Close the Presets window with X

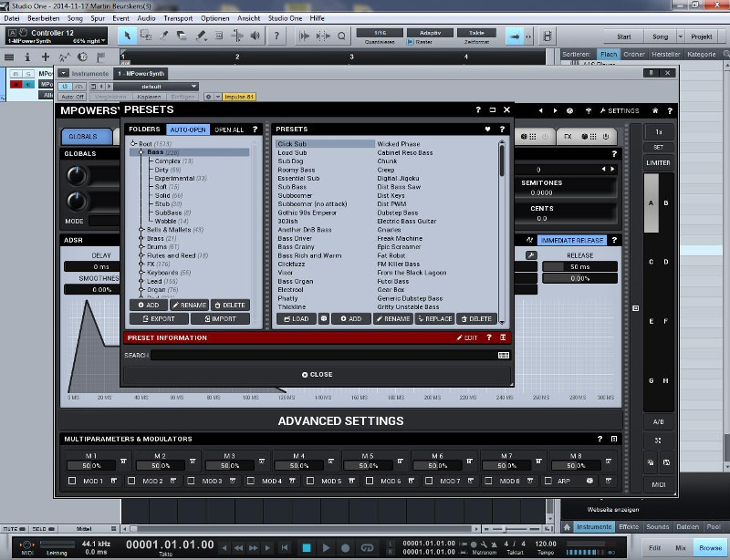point(506,109)
